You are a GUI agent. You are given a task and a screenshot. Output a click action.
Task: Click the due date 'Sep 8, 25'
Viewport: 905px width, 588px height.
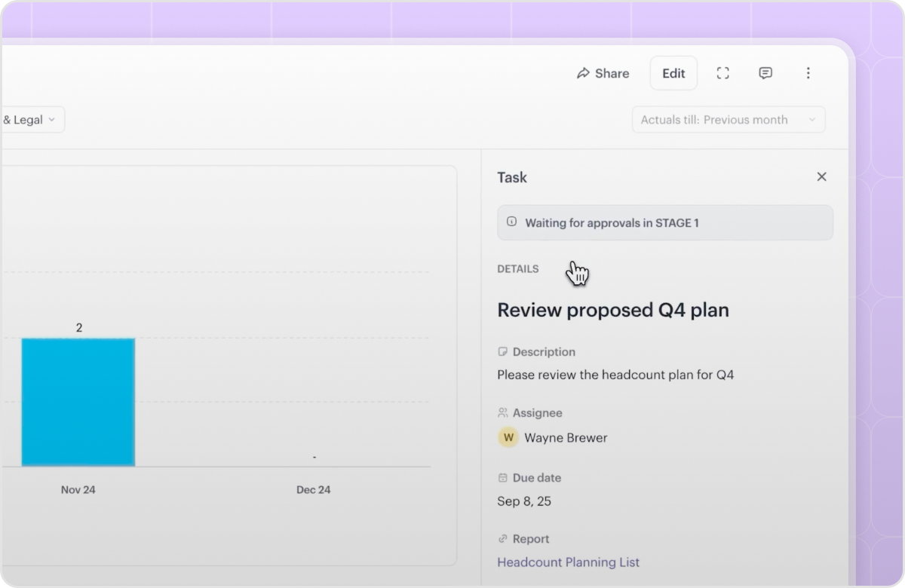(524, 501)
